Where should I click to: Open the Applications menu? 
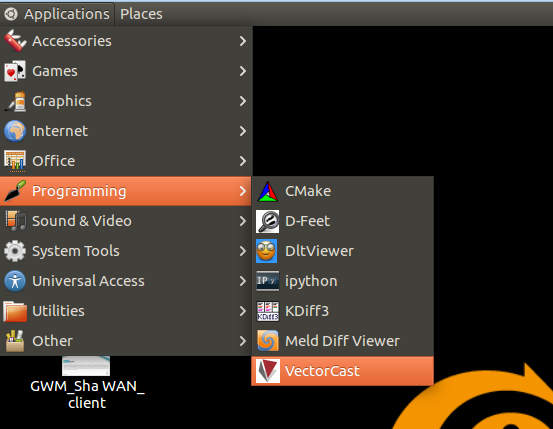[57, 14]
